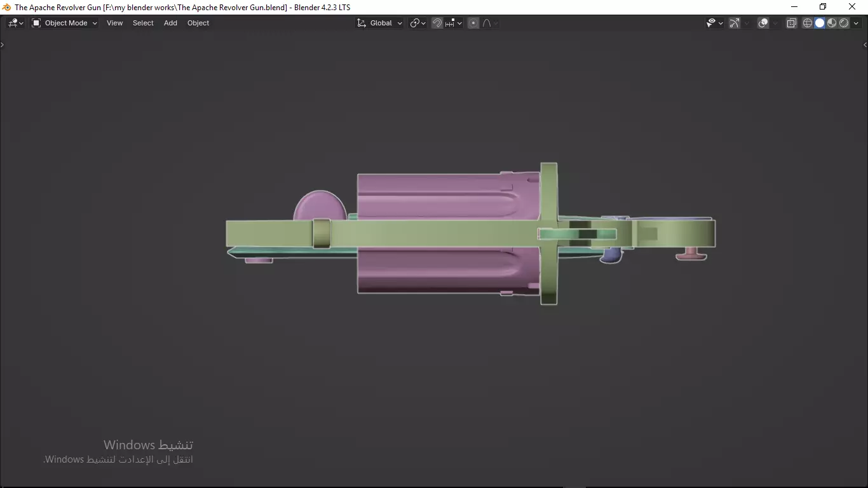Expand the left toolbar region arrow
Image resolution: width=868 pixels, height=488 pixels.
click(3, 44)
